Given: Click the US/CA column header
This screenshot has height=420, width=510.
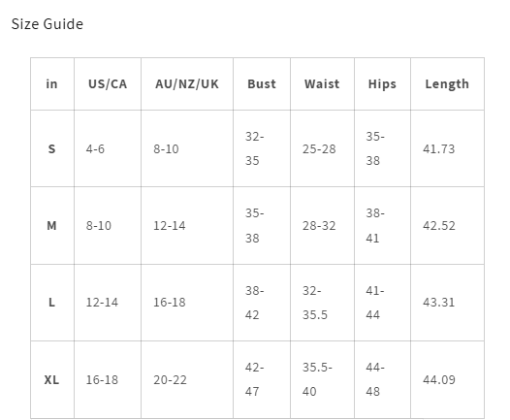Looking at the screenshot, I should [x=108, y=84].
